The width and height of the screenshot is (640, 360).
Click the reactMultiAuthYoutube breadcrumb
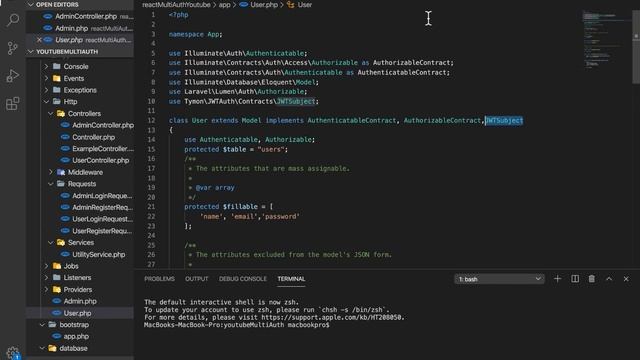(176, 5)
